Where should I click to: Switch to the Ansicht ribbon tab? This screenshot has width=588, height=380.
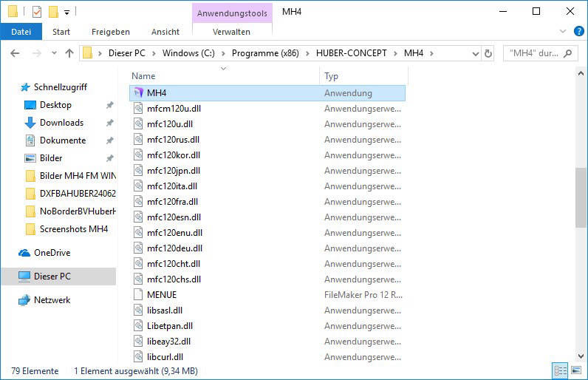(165, 32)
